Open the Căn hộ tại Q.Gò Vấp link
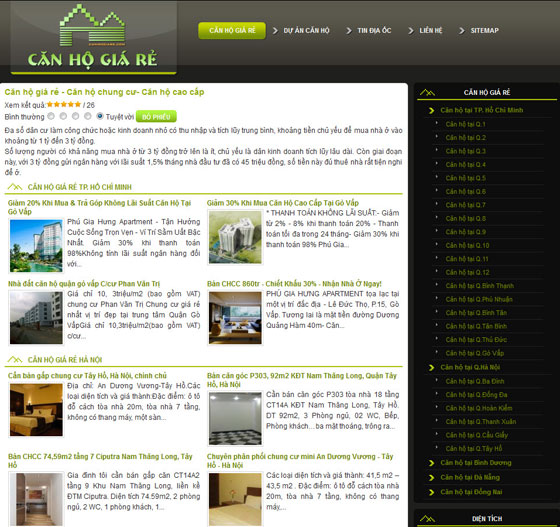Image resolution: width=560 pixels, height=527 pixels. [x=475, y=353]
